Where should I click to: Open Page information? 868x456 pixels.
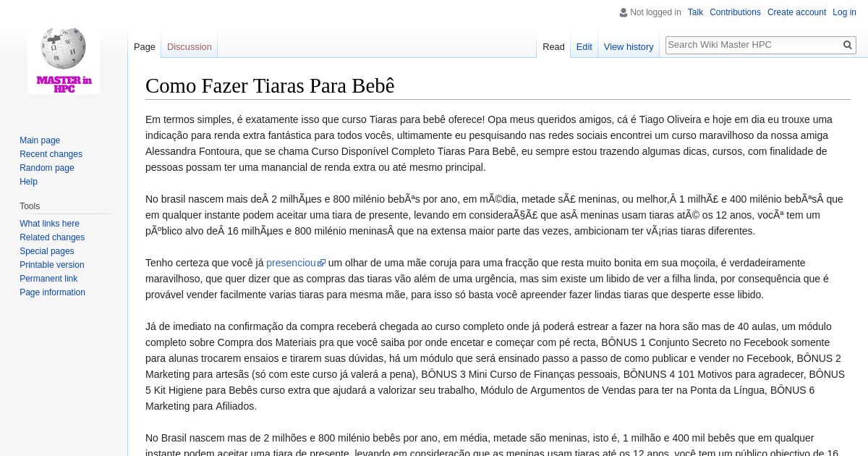tap(52, 292)
